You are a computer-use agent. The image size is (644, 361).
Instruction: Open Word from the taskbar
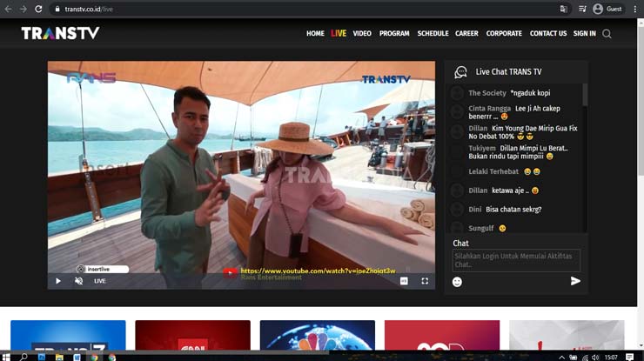tap(77, 357)
